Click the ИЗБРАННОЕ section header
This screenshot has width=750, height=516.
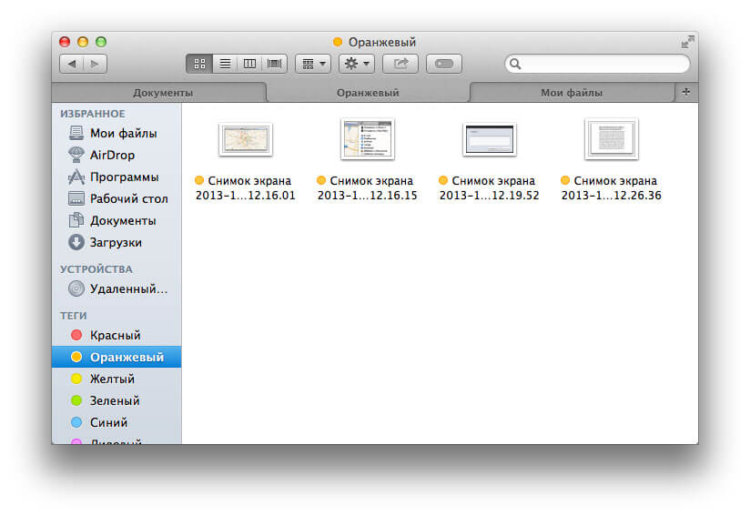pos(92,114)
